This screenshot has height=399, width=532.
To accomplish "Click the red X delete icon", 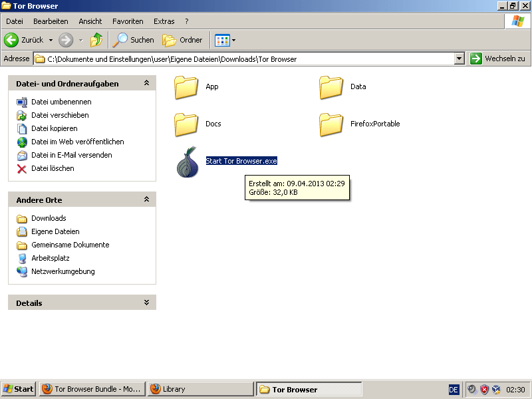I will click(22, 169).
